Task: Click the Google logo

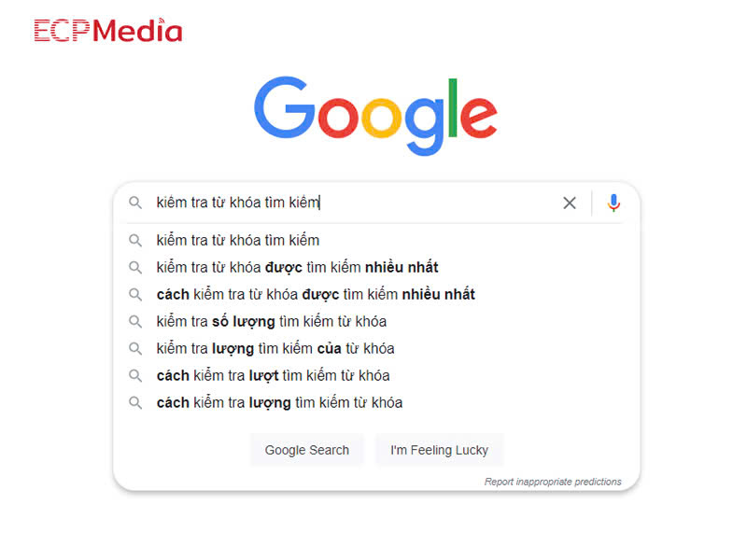Action: (374, 115)
